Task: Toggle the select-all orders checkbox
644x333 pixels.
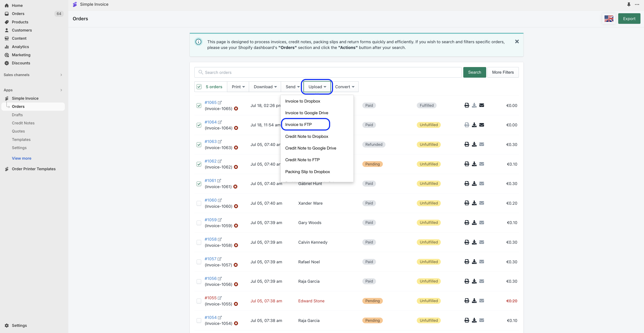Action: pyautogui.click(x=199, y=87)
